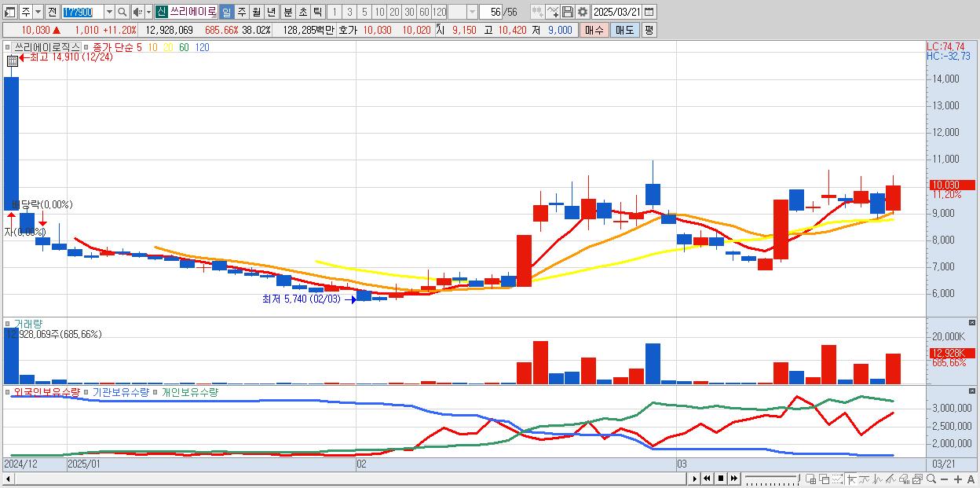
Task: Click the chart layout grid icon
Action: [x=811, y=479]
